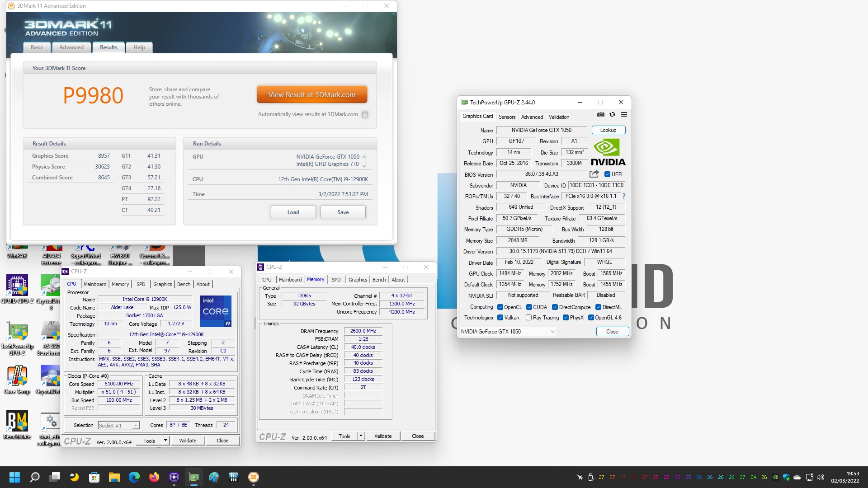Open the SPD tab in CPU-Z Memory window

[336, 280]
